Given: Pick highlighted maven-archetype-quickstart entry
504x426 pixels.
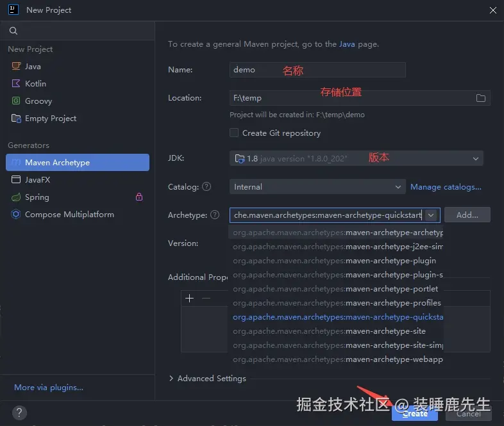Looking at the screenshot, I should tap(336, 317).
